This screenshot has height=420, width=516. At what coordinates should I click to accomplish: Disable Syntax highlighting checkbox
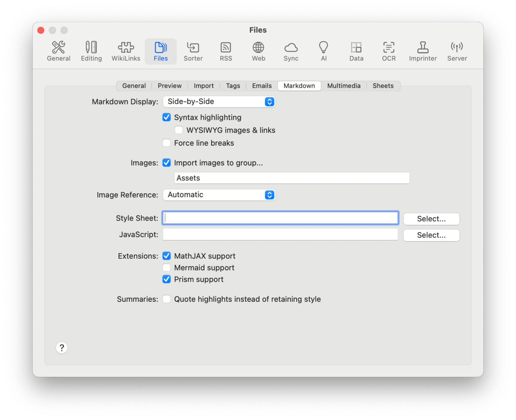coord(167,117)
